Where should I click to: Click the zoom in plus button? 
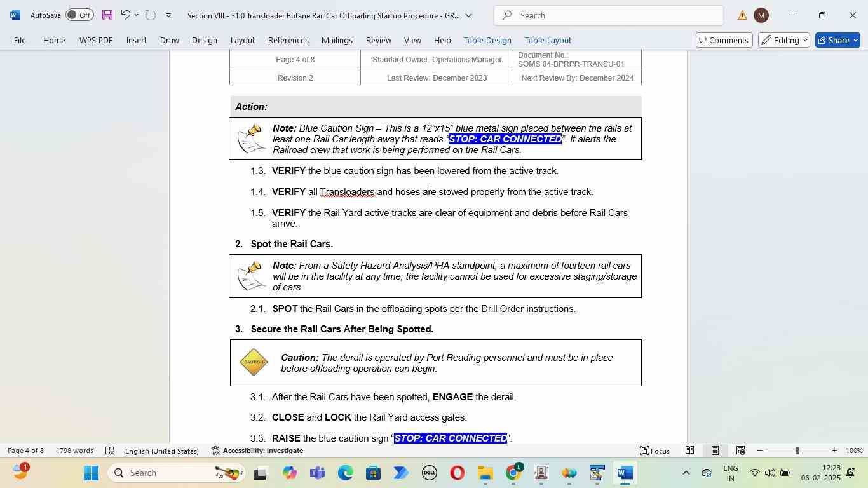tap(834, 451)
